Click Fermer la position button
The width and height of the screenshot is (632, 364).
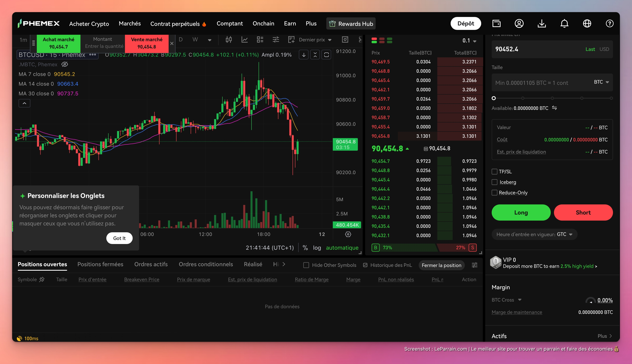(441, 265)
